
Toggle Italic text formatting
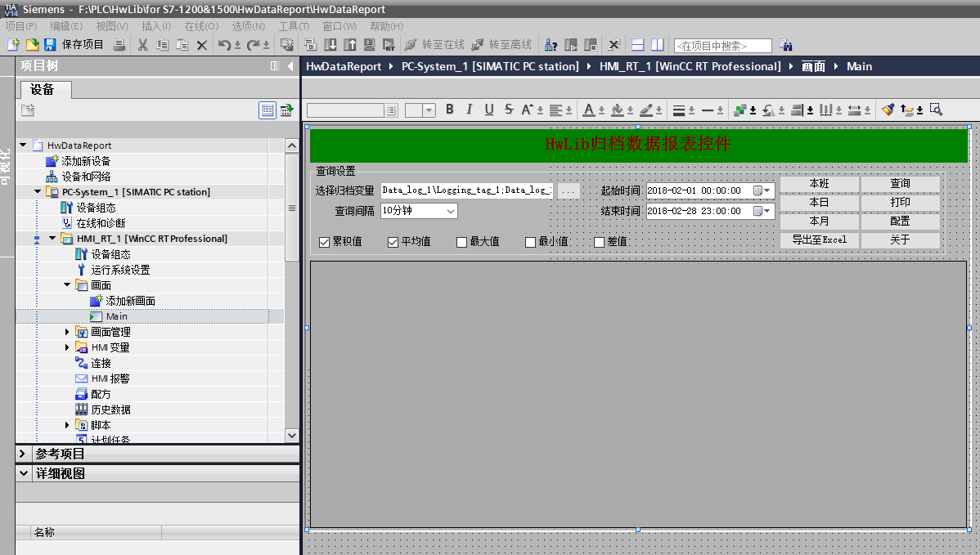point(469,110)
